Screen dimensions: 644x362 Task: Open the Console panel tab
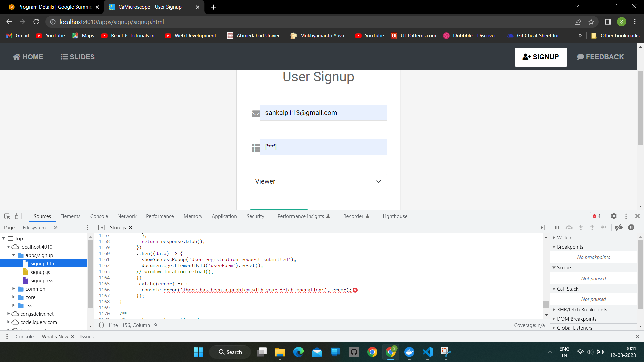click(99, 216)
